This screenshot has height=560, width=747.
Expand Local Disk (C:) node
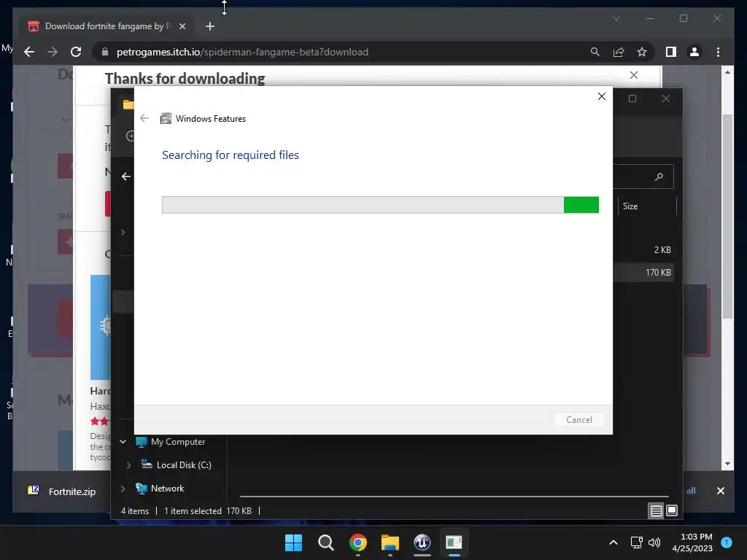click(128, 464)
